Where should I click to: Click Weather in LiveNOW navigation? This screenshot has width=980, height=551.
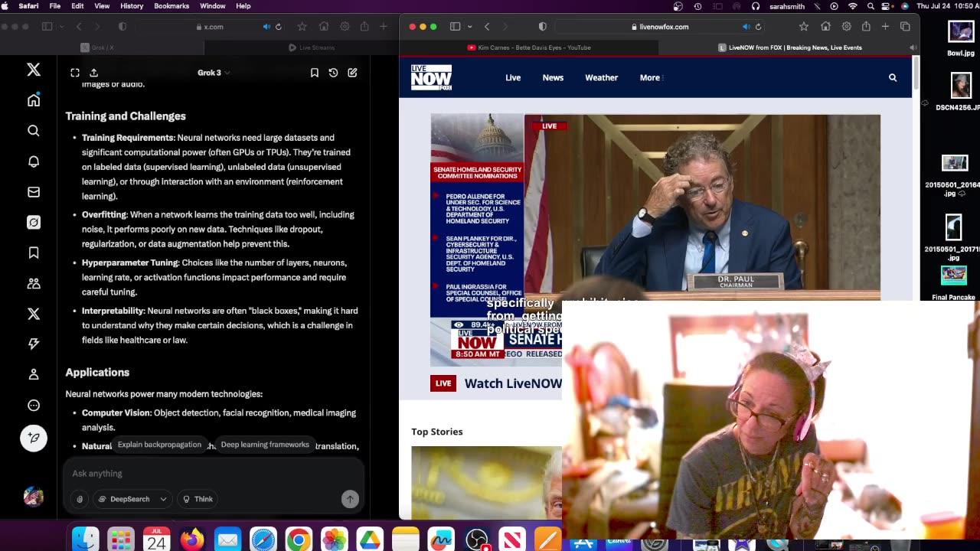pyautogui.click(x=602, y=77)
